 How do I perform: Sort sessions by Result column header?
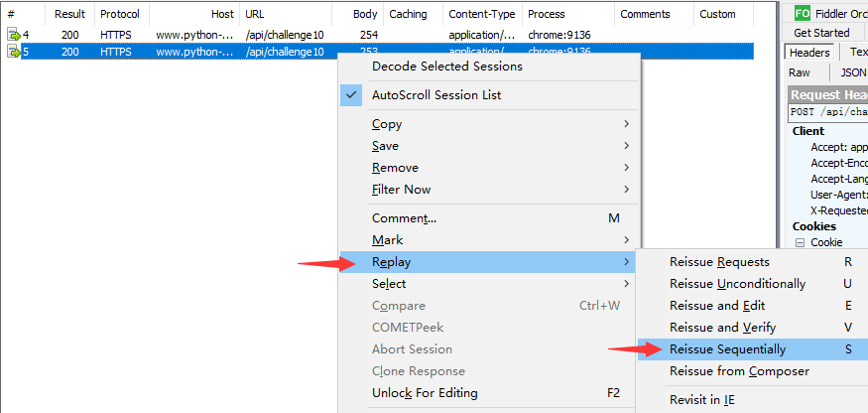[69, 14]
